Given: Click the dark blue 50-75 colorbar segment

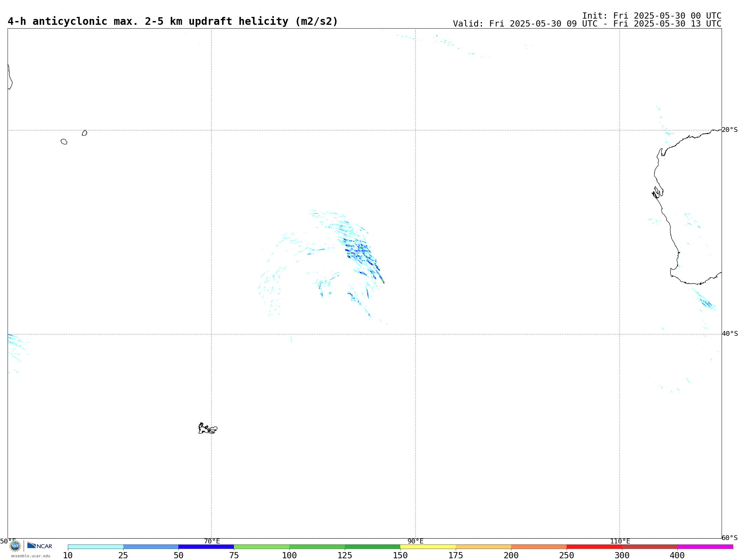Looking at the screenshot, I should tap(206, 547).
